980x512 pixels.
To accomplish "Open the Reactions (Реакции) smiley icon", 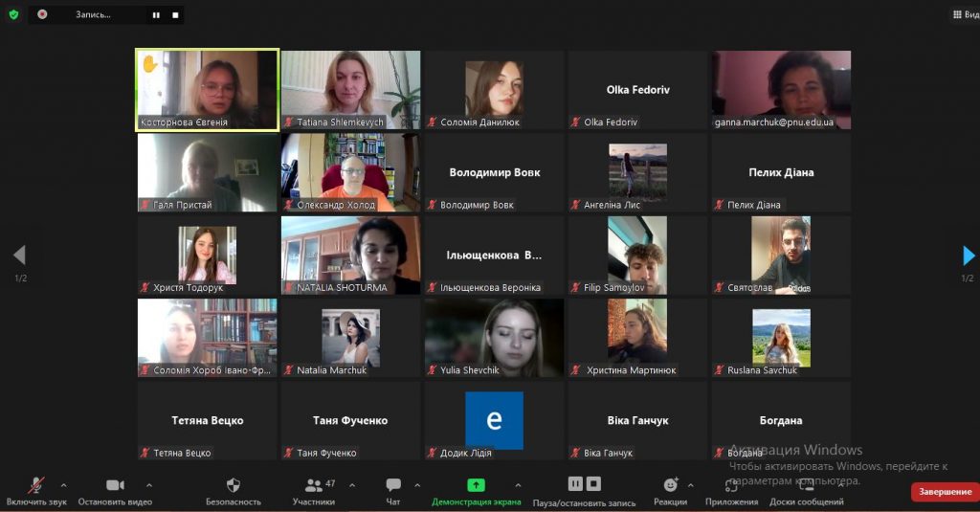I will coord(671,484).
